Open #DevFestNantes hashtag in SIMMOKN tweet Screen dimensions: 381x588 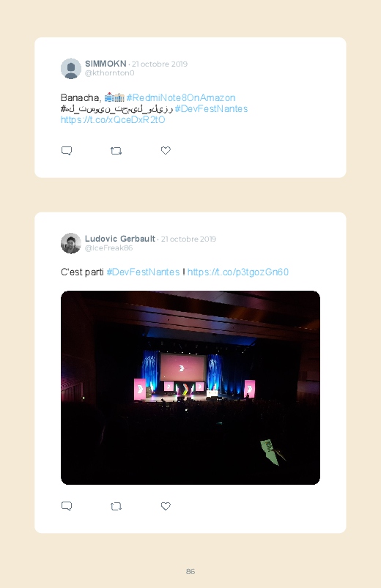pyautogui.click(x=211, y=109)
